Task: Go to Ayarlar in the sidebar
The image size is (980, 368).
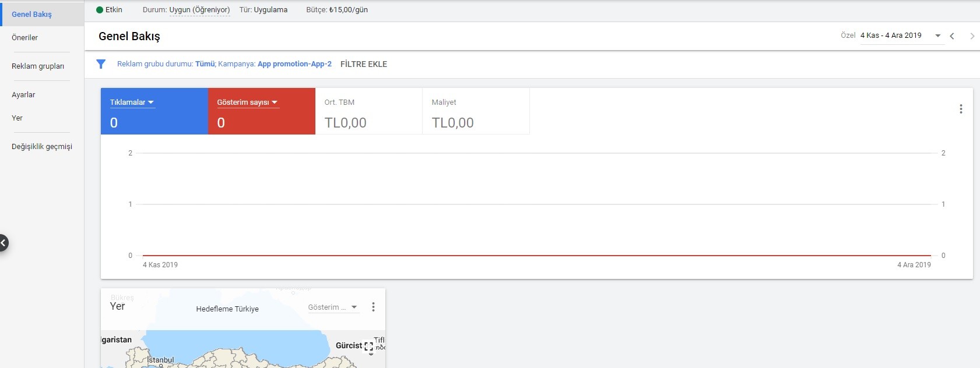Action: [x=23, y=95]
